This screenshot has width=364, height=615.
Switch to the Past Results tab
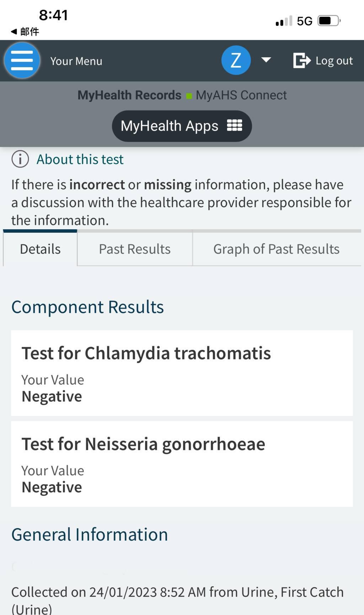click(135, 249)
